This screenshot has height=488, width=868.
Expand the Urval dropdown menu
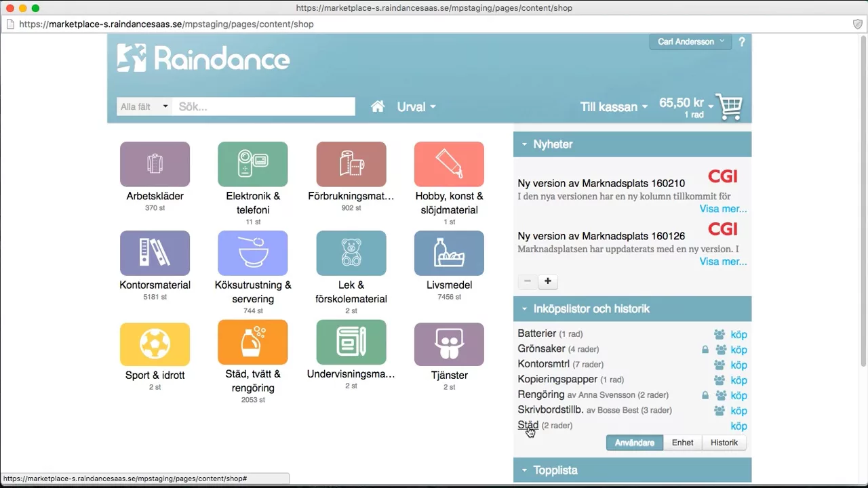416,107
